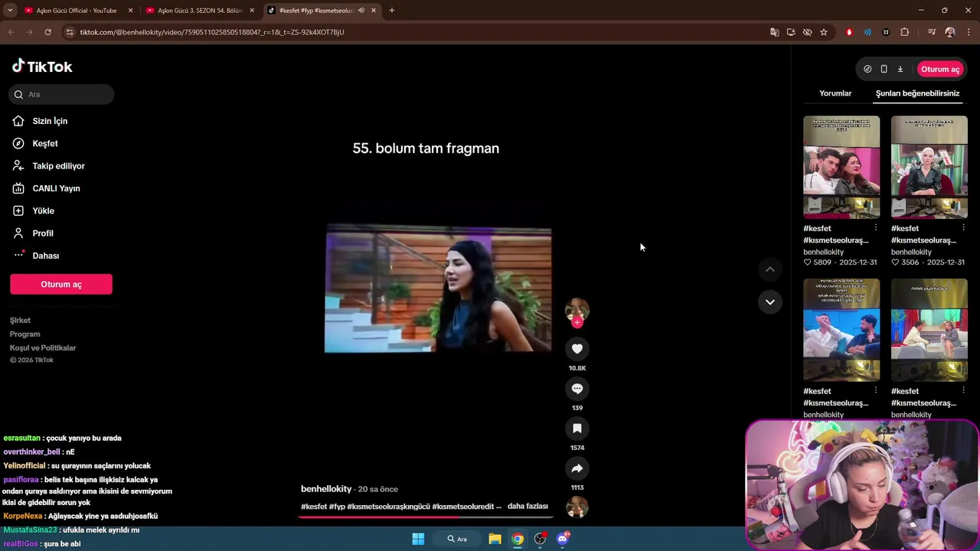Like the video with heart icon
Screen dimensions: 980x551
click(x=577, y=349)
